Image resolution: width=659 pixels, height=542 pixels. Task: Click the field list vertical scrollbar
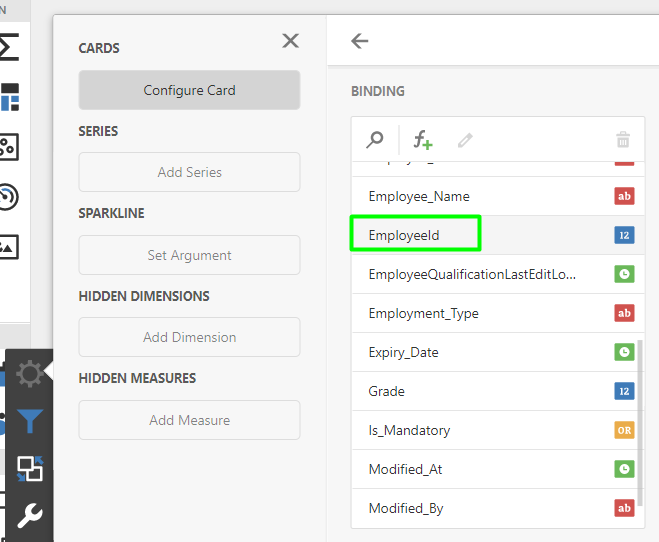pyautogui.click(x=640, y=423)
